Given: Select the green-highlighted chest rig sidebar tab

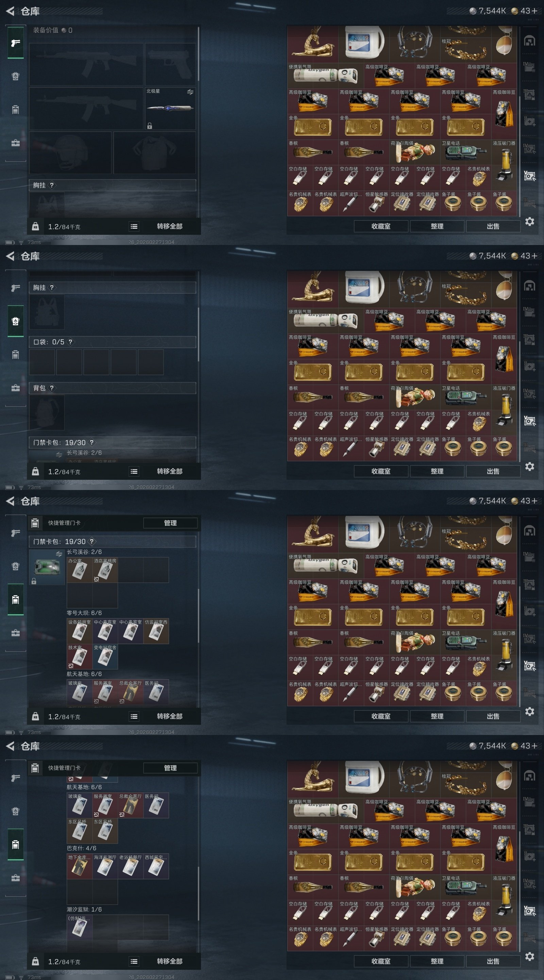Looking at the screenshot, I should pos(16,321).
